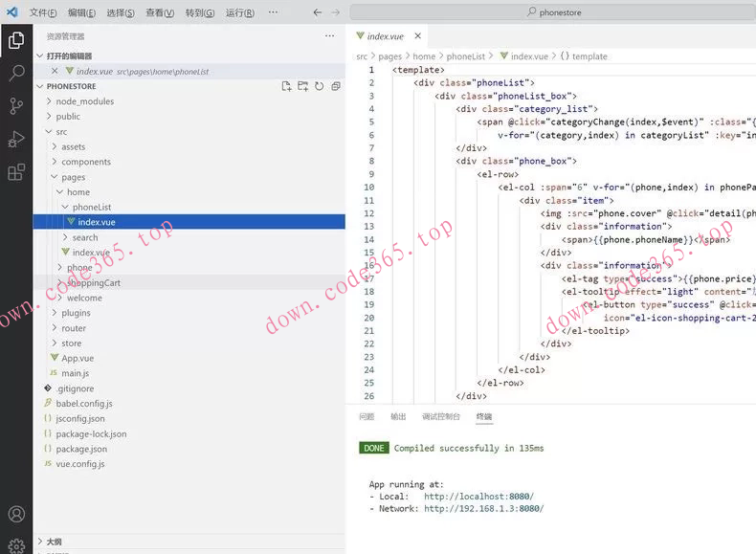This screenshot has width=756, height=554.
Task: Open the Source Control view
Action: [16, 106]
